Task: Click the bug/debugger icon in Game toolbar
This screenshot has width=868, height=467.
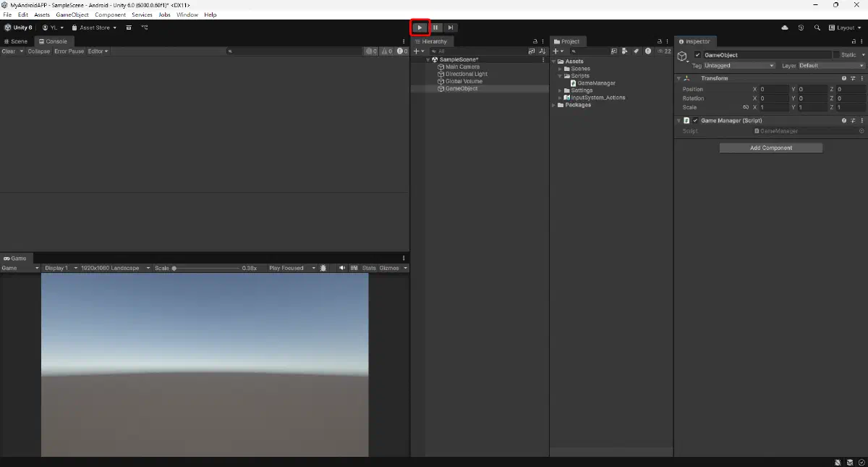Action: click(323, 268)
